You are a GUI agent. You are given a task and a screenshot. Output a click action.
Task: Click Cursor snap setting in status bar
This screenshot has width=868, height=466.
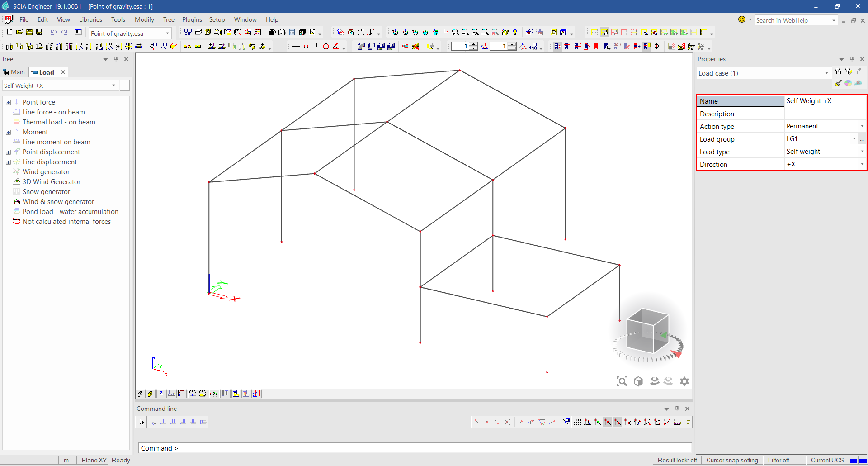tap(732, 460)
